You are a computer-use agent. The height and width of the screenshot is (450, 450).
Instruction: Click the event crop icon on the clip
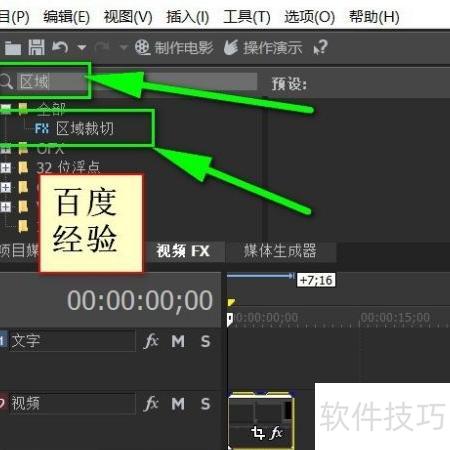coord(258,433)
